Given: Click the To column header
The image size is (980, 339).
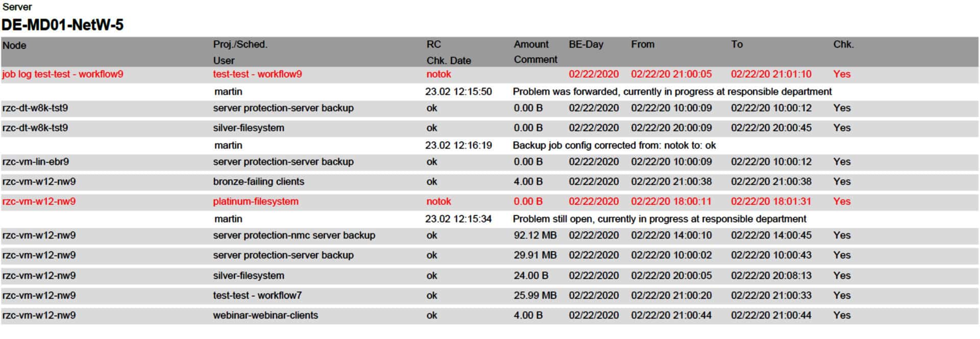Looking at the screenshot, I should pos(737,44).
